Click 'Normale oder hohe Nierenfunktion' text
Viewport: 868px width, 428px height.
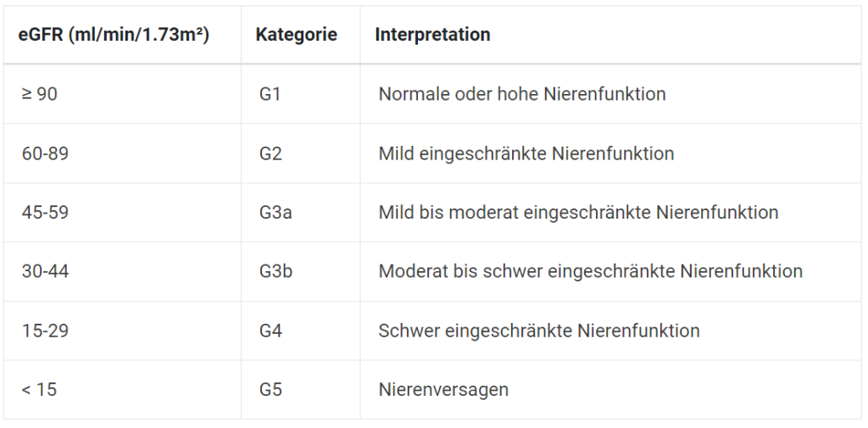click(521, 94)
